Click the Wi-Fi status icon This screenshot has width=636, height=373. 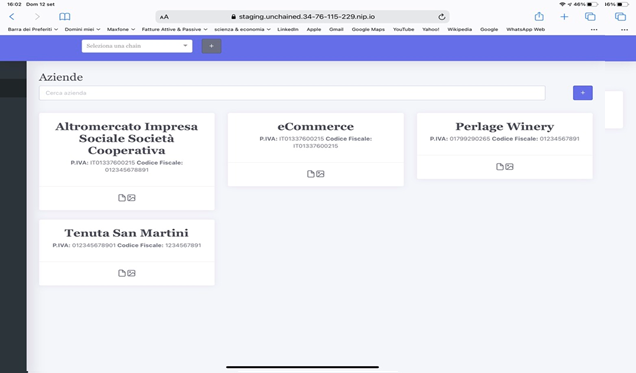(562, 4)
